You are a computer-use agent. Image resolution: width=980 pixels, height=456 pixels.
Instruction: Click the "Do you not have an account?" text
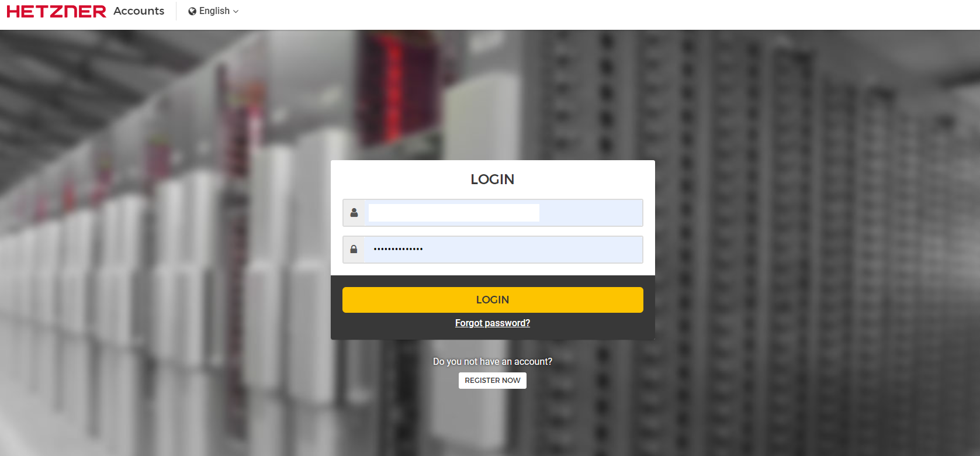coord(492,362)
